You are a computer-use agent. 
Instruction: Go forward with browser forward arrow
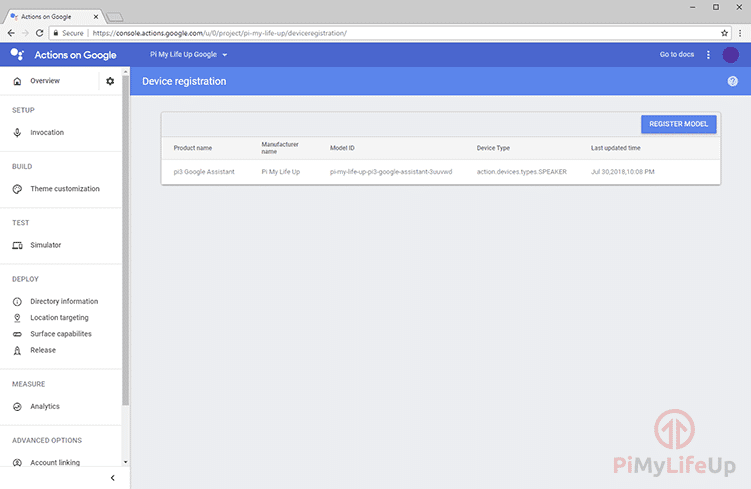click(25, 33)
